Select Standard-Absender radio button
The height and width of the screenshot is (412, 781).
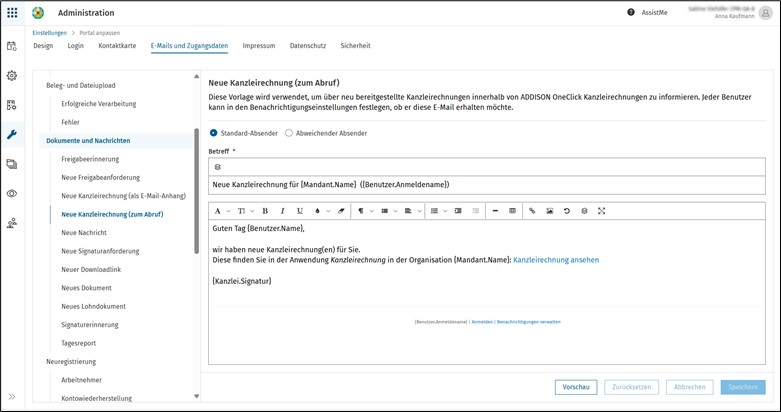(214, 133)
